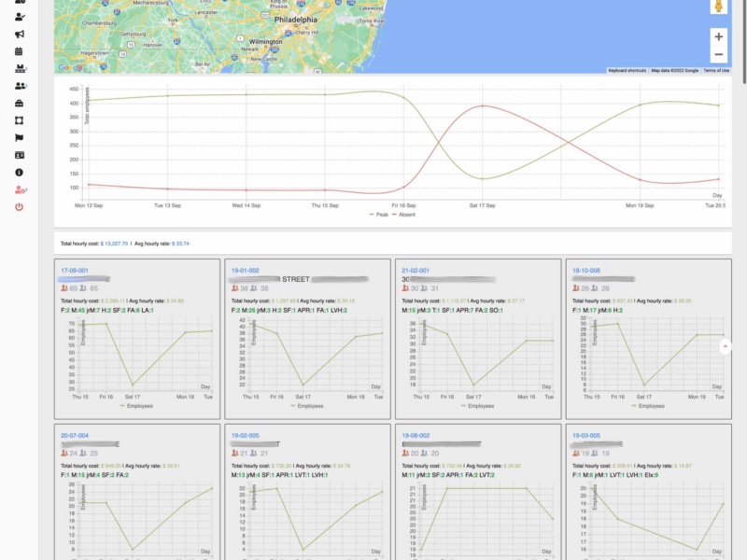The width and height of the screenshot is (747, 560).
Task: Click the map's Keyboard shortcuts button
Action: [627, 71]
